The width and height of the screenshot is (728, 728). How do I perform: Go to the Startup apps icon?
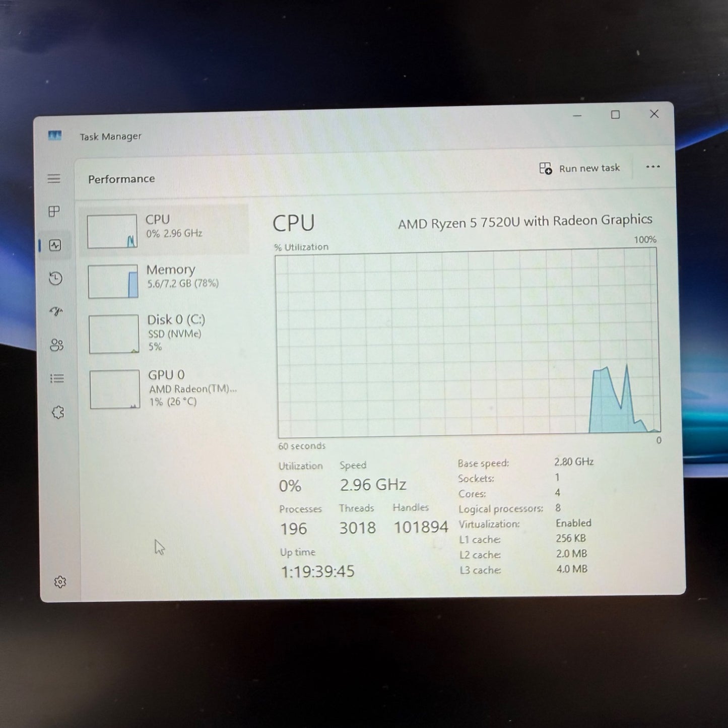tap(56, 311)
